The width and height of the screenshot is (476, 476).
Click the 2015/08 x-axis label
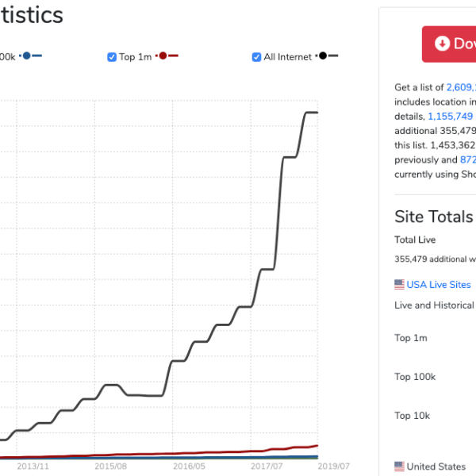pyautogui.click(x=110, y=466)
